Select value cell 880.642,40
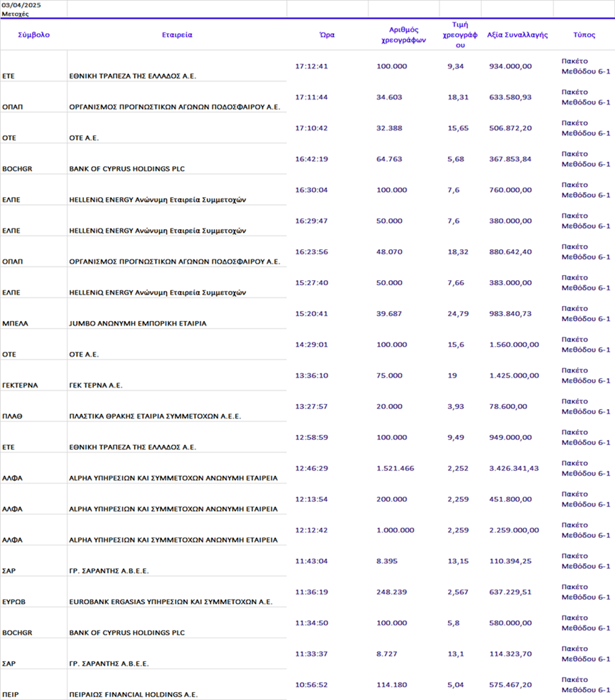The width and height of the screenshot is (615, 700). (x=510, y=251)
